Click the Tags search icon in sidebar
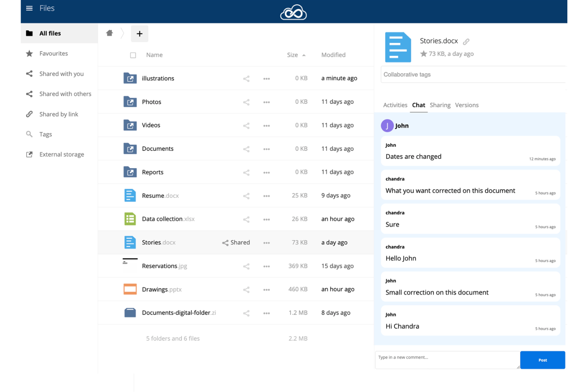 [x=29, y=134]
